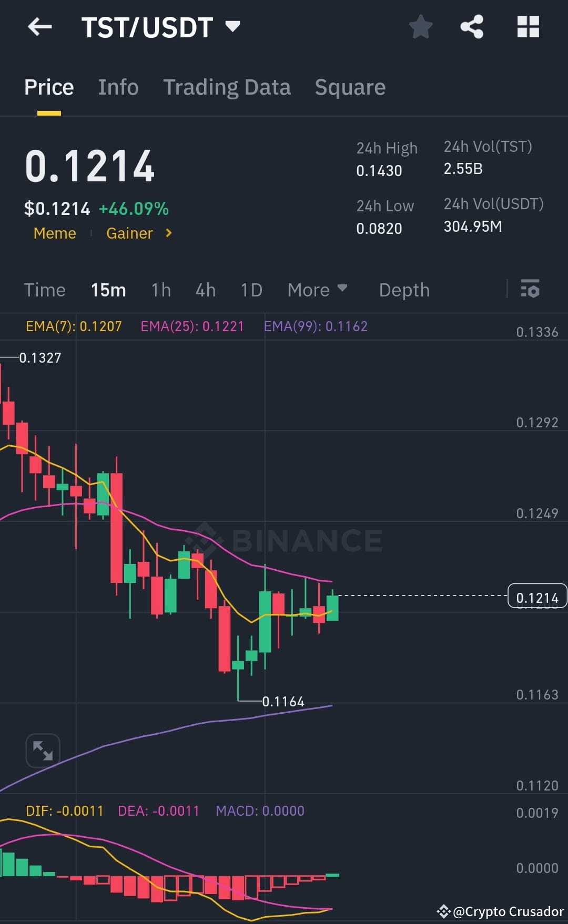This screenshot has height=924, width=568.
Task: Click the EMA(7) indicator label
Action: tap(74, 326)
